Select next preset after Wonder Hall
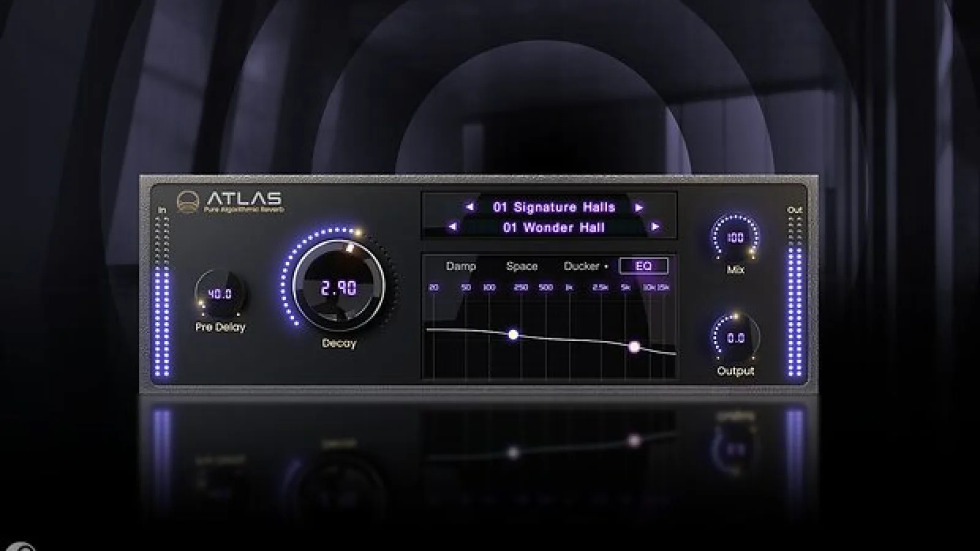This screenshot has width=980, height=551. (655, 227)
